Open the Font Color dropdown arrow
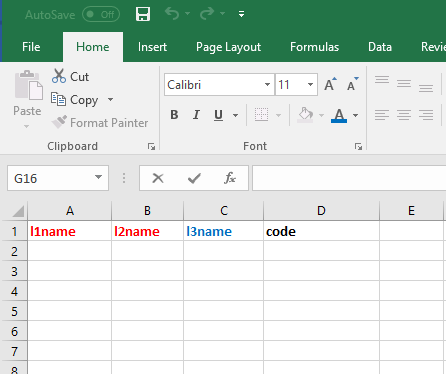The width and height of the screenshot is (446, 374). pyautogui.click(x=355, y=115)
